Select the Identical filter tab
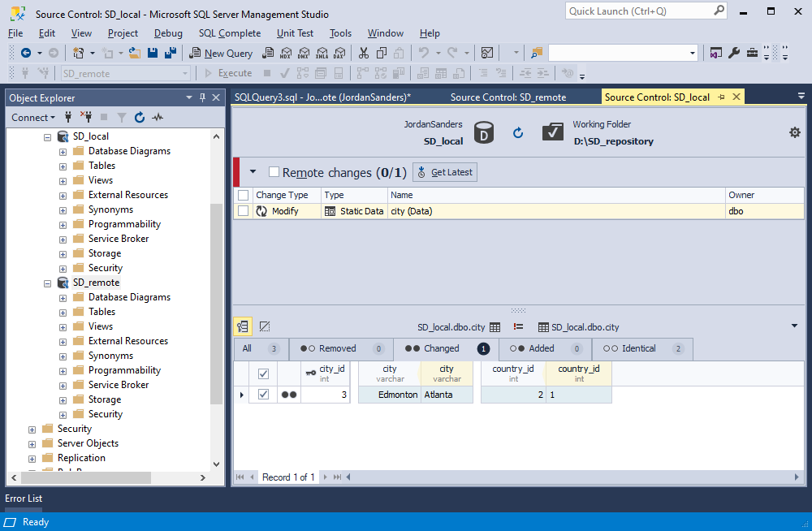The height and width of the screenshot is (531, 812). point(642,348)
